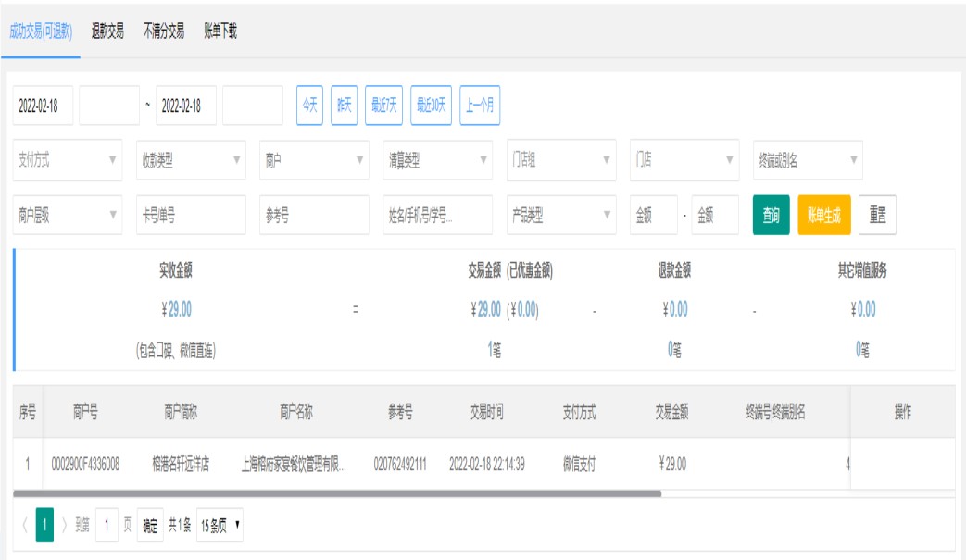Click the 确定 page jump button
966x560 pixels.
(150, 526)
